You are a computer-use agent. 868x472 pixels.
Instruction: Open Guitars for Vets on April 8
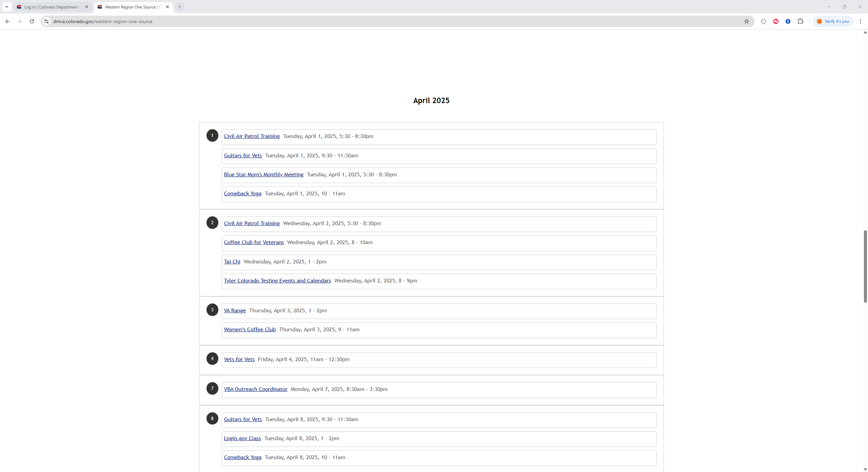click(243, 419)
